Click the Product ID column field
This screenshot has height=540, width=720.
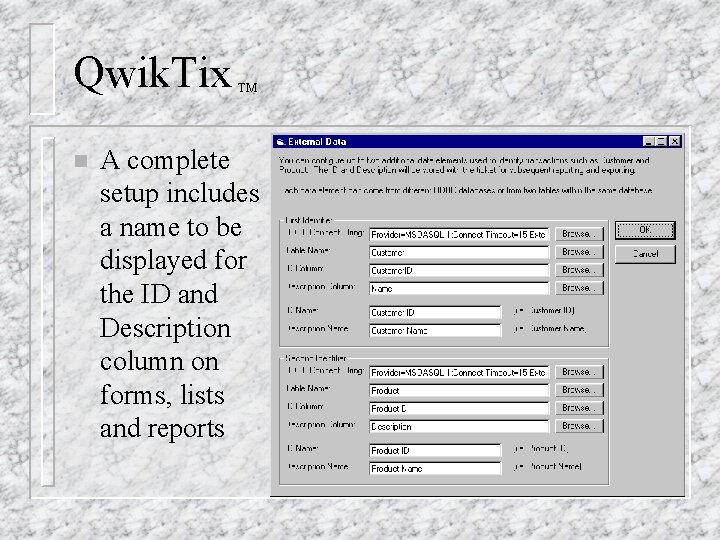click(459, 408)
